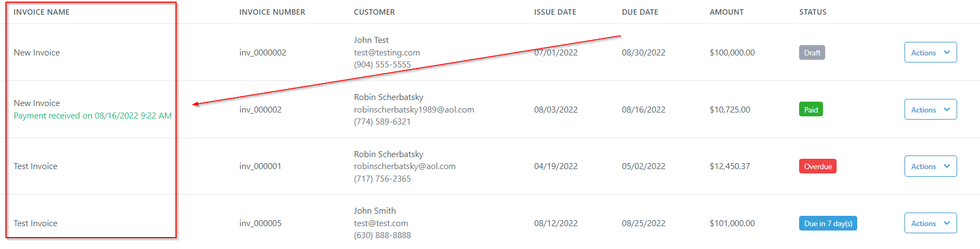980x249 pixels.
Task: Sort by Issue Date column header
Action: [x=555, y=12]
